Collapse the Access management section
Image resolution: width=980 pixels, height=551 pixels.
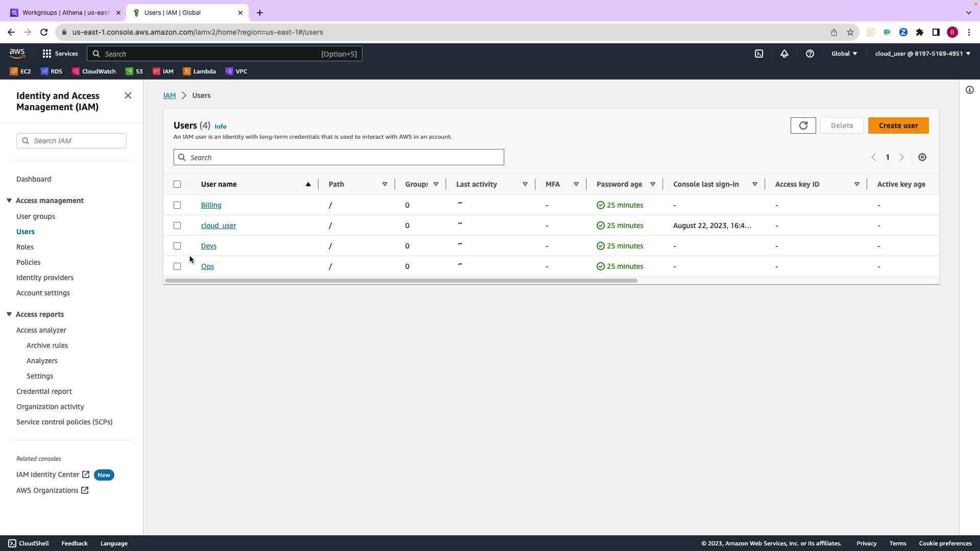pyautogui.click(x=9, y=201)
